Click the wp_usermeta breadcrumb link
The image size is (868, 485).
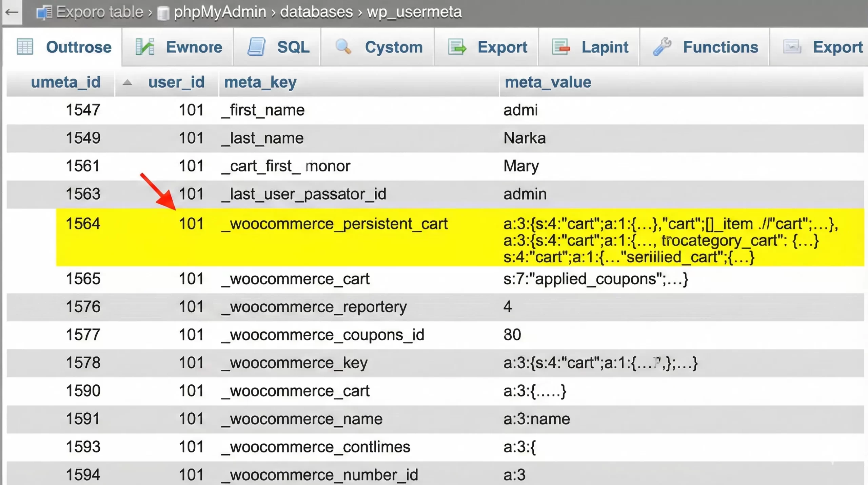414,12
